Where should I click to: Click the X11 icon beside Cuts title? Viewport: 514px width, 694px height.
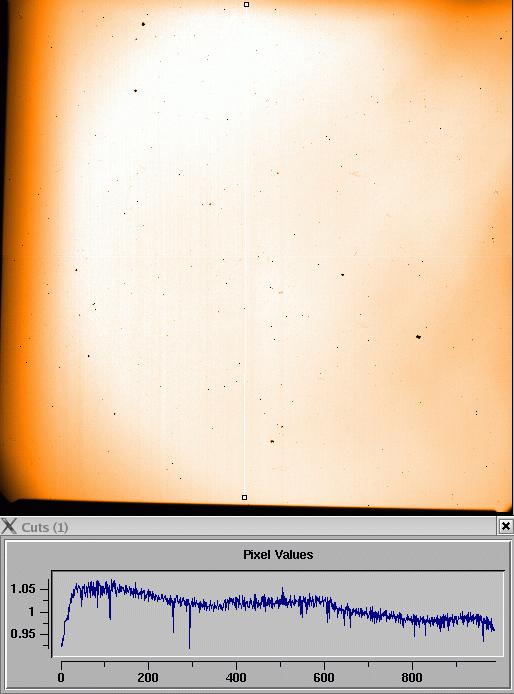point(8,526)
